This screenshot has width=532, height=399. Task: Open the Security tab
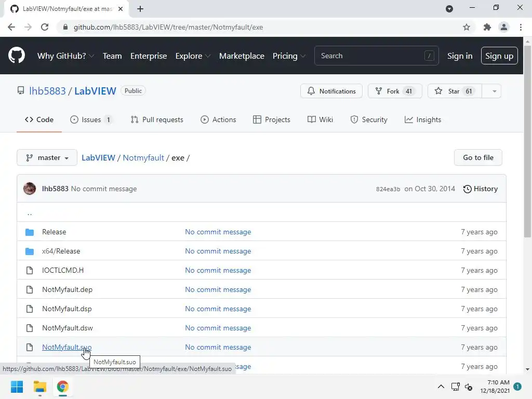pyautogui.click(x=369, y=120)
